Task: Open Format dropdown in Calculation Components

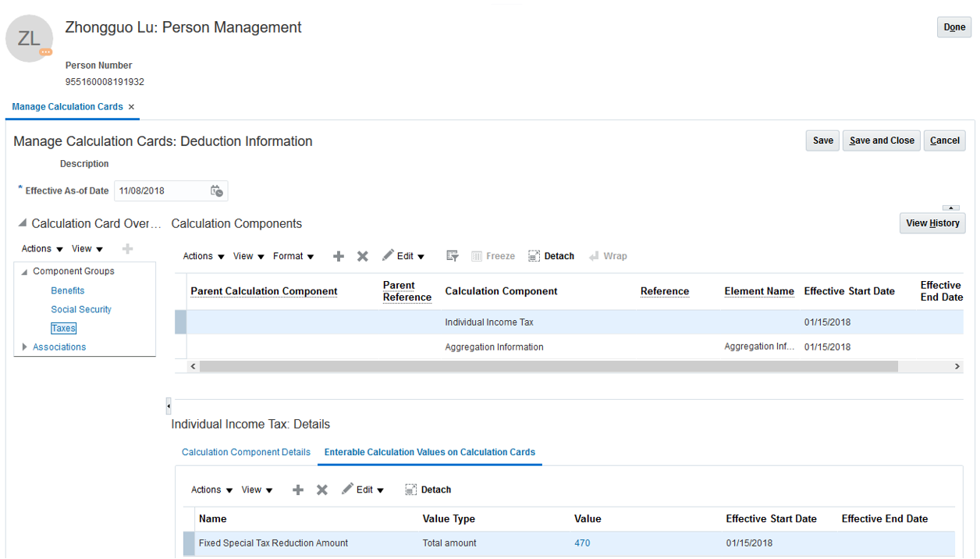Action: [293, 256]
